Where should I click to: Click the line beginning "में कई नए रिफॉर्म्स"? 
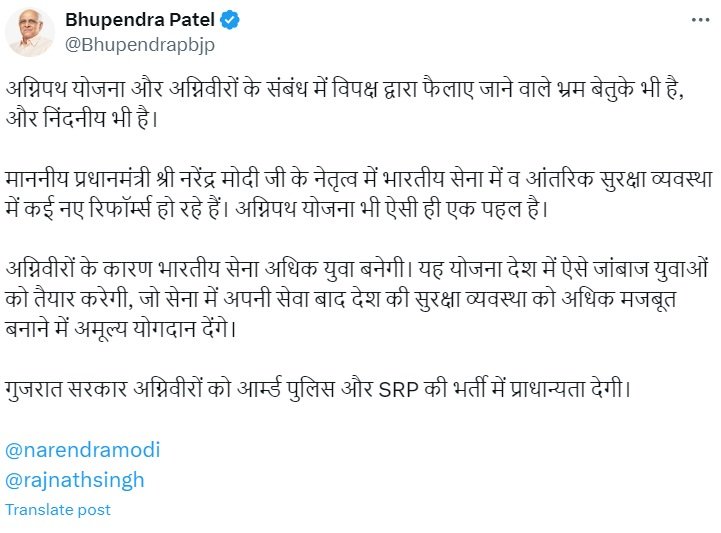(x=277, y=208)
